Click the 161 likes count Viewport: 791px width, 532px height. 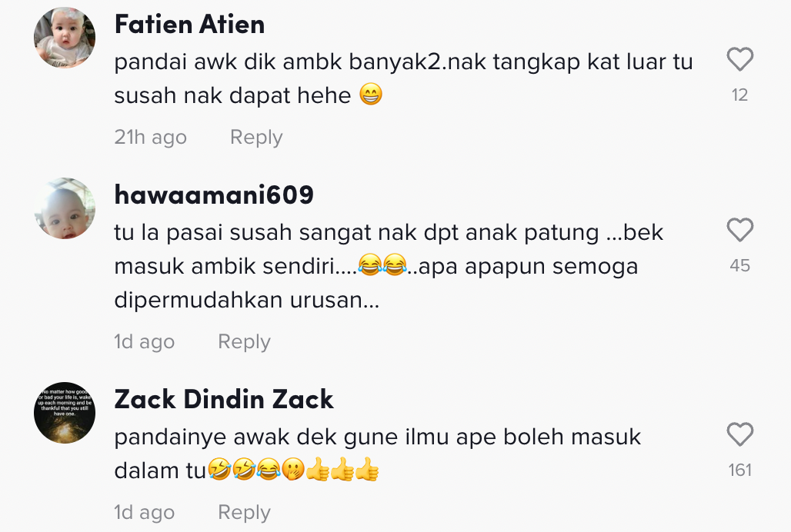point(739,470)
